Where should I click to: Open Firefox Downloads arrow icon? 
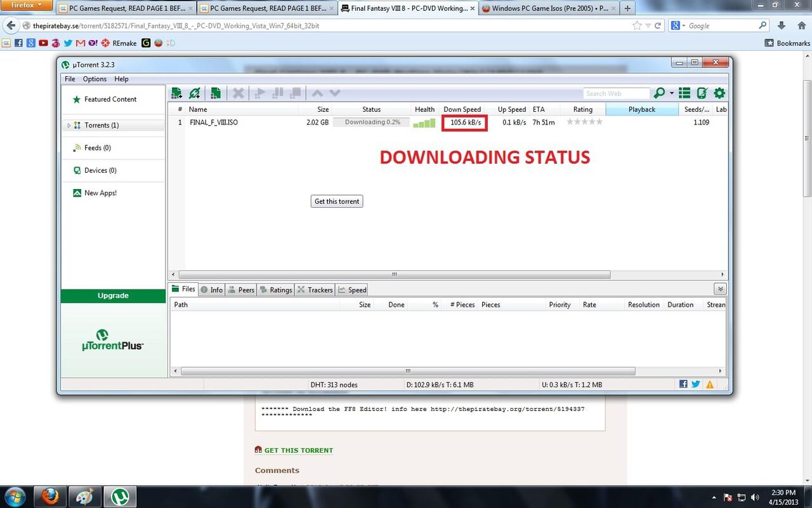782,26
